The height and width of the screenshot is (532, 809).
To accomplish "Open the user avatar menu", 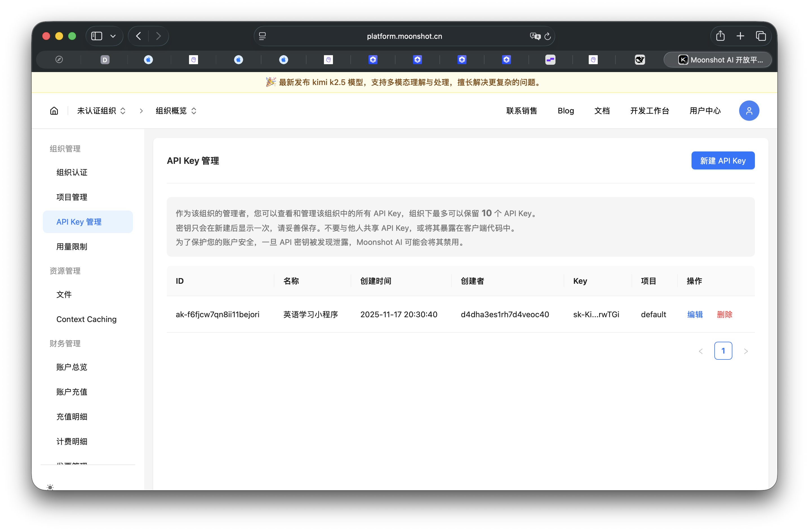I will 749,110.
